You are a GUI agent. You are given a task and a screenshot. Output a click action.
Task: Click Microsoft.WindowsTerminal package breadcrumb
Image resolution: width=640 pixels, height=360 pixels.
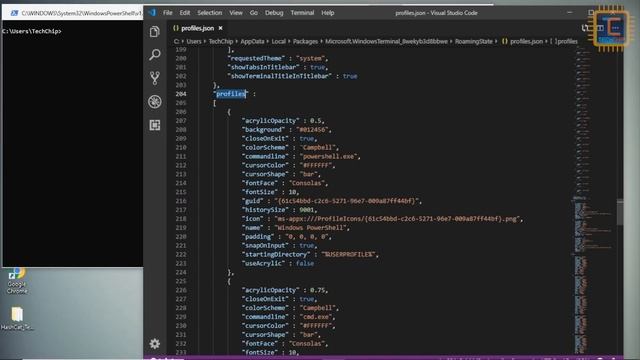[386, 41]
